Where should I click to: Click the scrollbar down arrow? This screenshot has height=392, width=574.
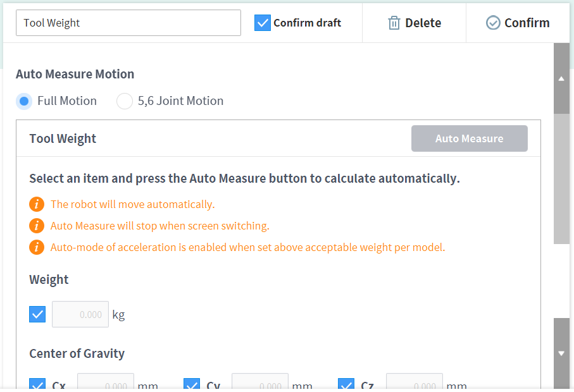click(561, 353)
